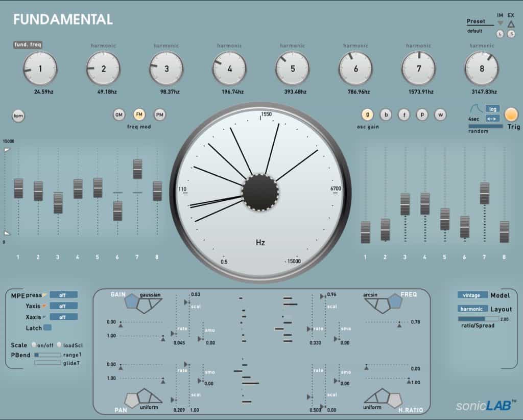Open the Yaxis dropdown set to off
523x420 pixels.
63,306
